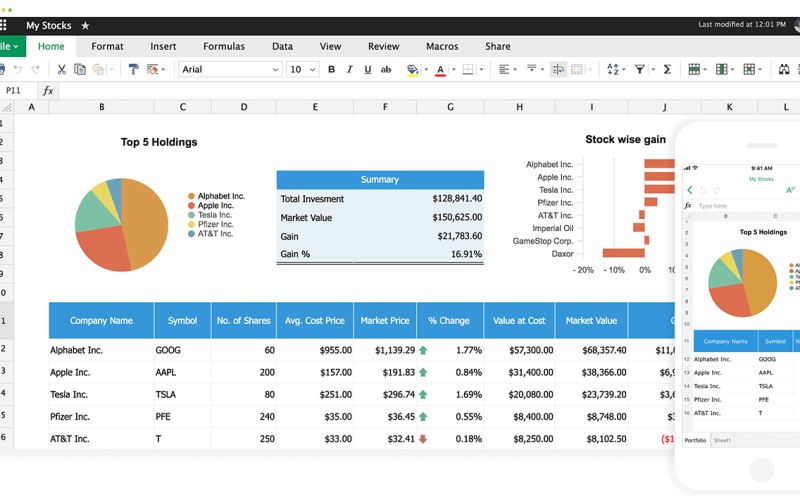Undo the last action
The image size is (800, 500).
[18, 69]
